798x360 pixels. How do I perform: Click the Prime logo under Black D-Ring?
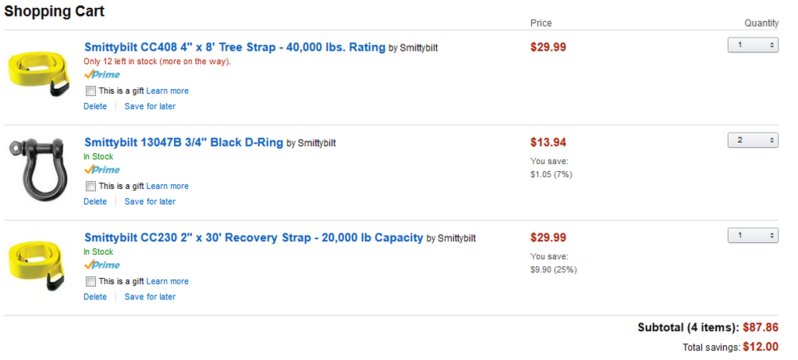click(x=102, y=170)
